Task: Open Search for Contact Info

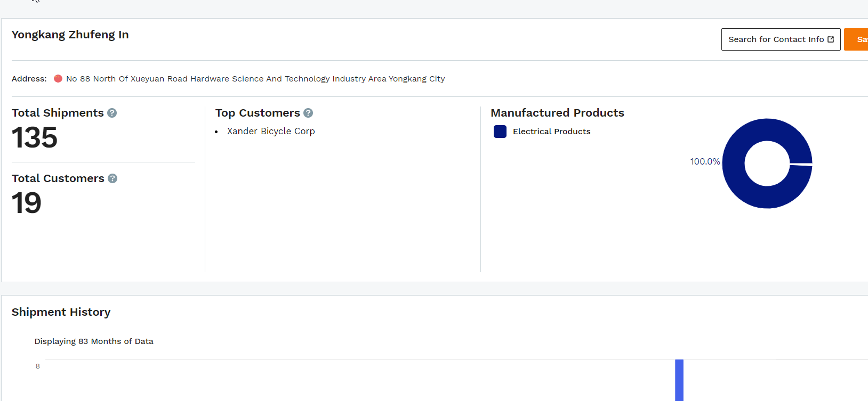Action: click(x=776, y=39)
